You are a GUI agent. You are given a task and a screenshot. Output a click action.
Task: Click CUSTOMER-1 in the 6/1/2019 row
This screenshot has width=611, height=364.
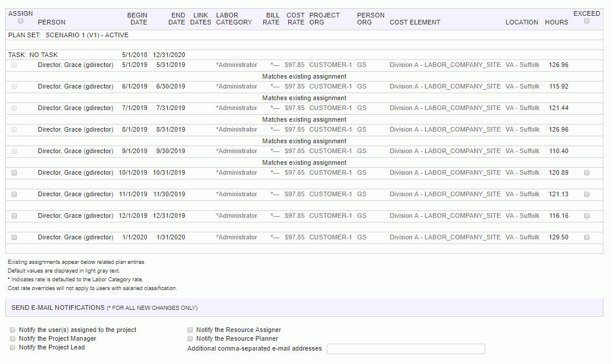coord(330,87)
